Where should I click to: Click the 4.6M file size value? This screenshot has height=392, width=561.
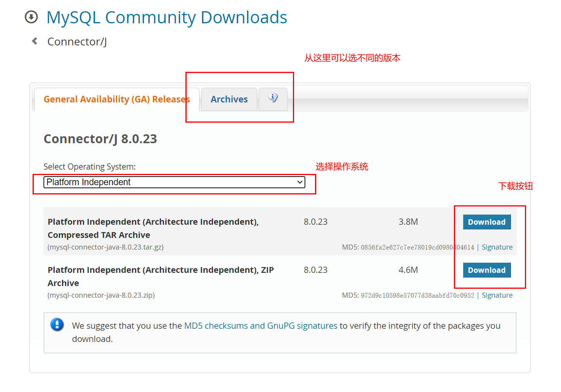point(409,270)
